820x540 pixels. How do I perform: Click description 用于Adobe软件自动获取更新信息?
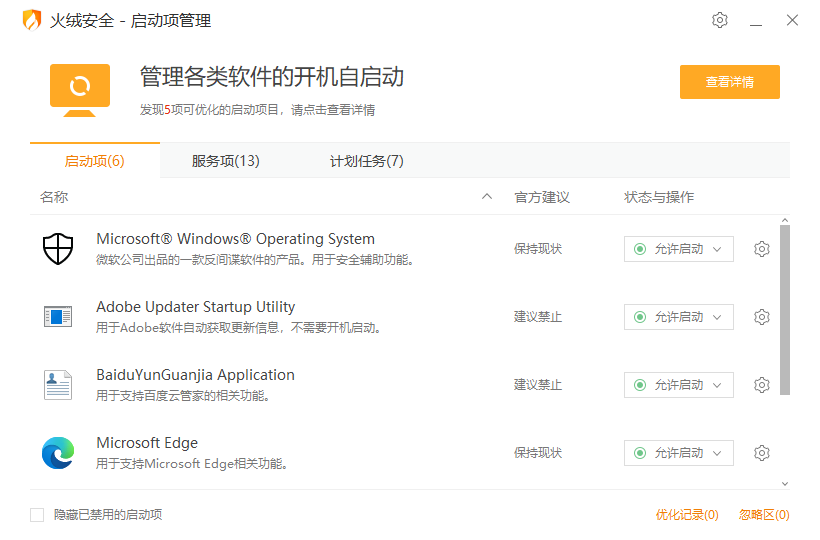(x=239, y=328)
